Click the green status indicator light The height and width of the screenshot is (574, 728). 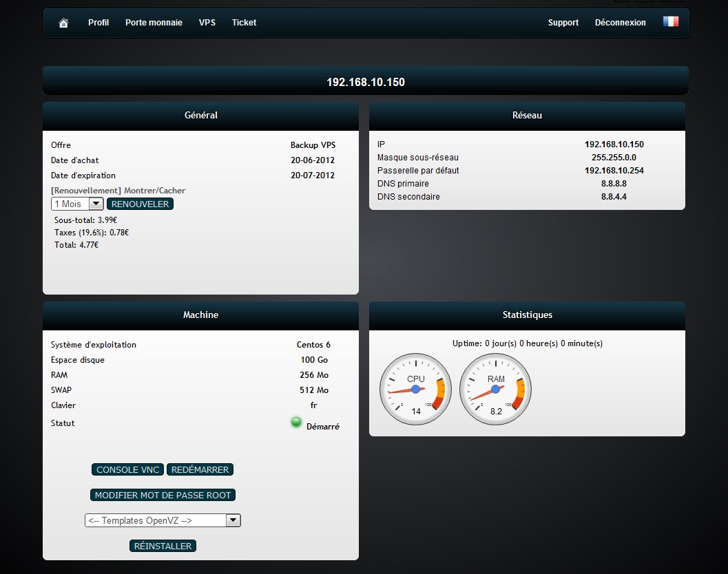click(x=296, y=423)
